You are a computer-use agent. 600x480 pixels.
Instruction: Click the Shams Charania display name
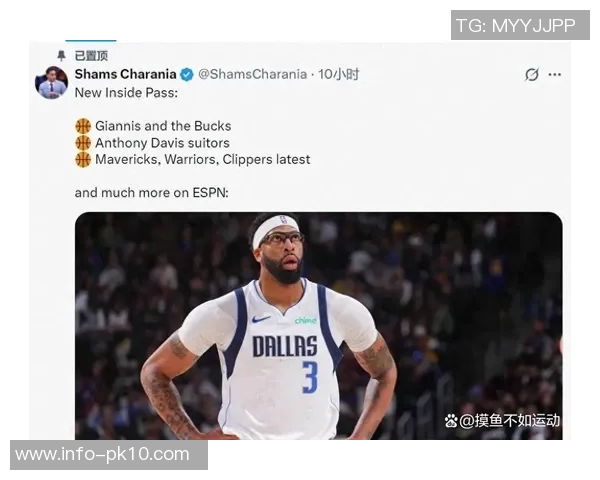125,74
